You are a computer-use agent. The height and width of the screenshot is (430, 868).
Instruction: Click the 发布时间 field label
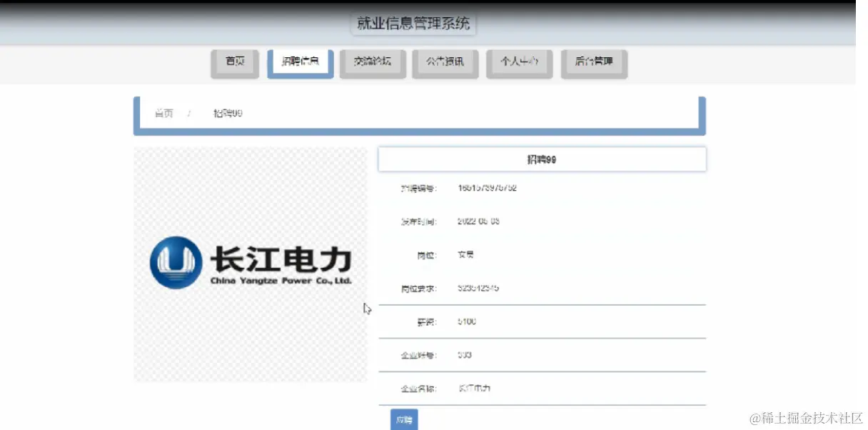point(418,221)
